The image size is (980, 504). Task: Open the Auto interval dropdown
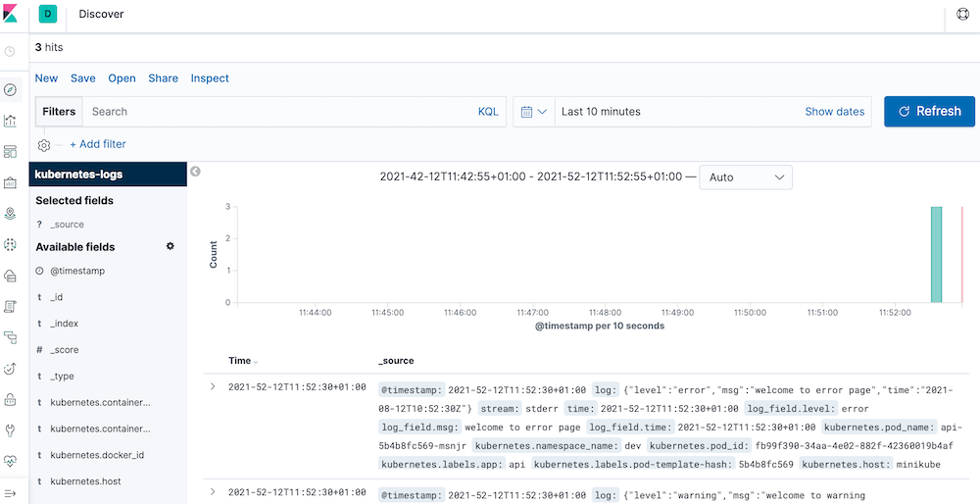[x=746, y=177]
